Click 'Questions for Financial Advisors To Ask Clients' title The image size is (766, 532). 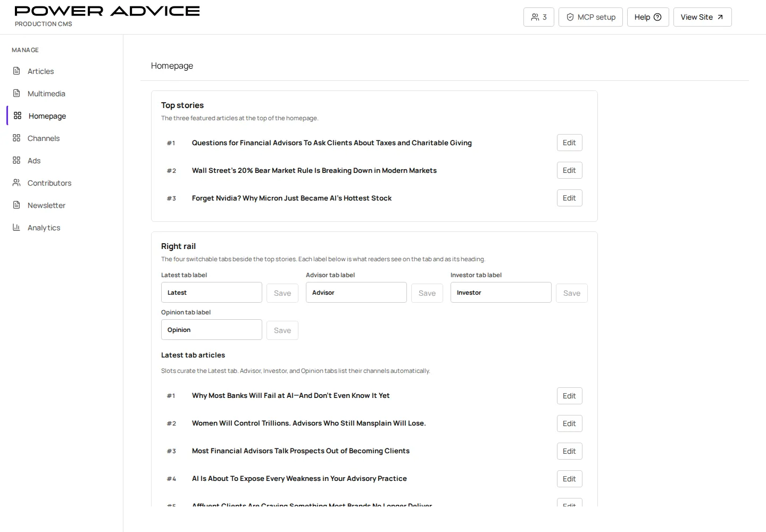point(332,143)
